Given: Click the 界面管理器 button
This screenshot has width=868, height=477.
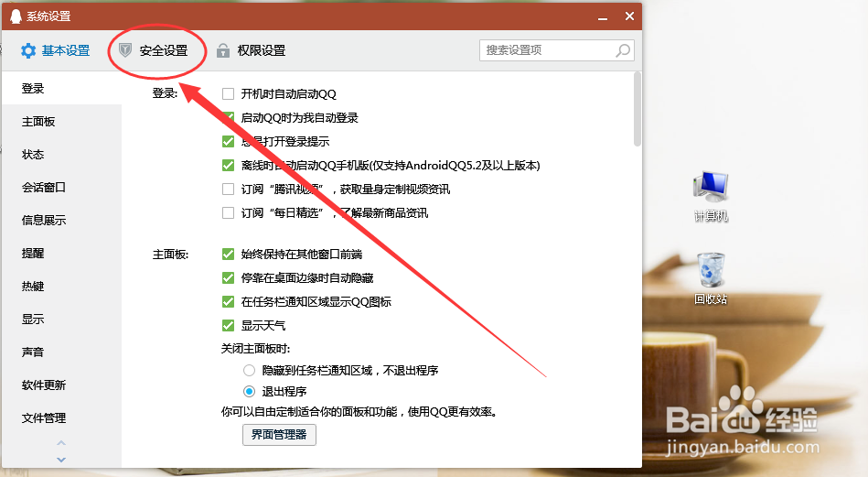Looking at the screenshot, I should pyautogui.click(x=279, y=435).
